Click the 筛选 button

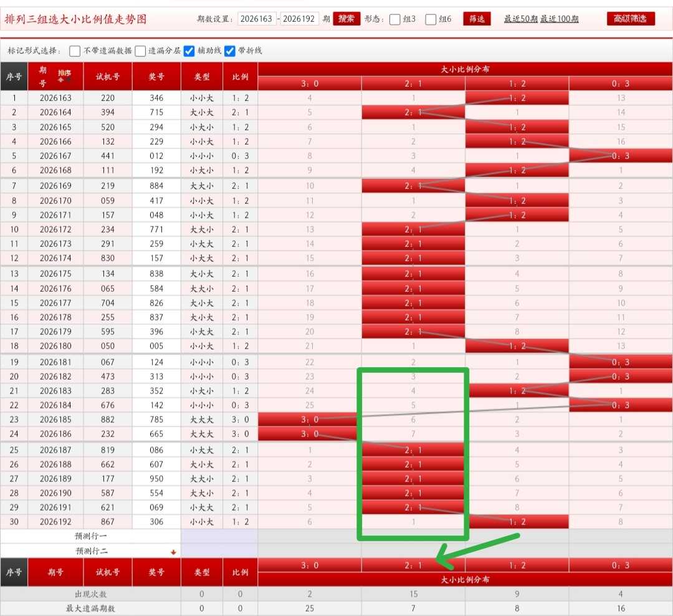pos(477,19)
